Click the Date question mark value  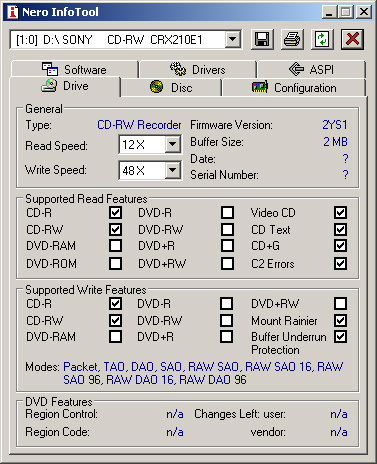tap(345, 159)
